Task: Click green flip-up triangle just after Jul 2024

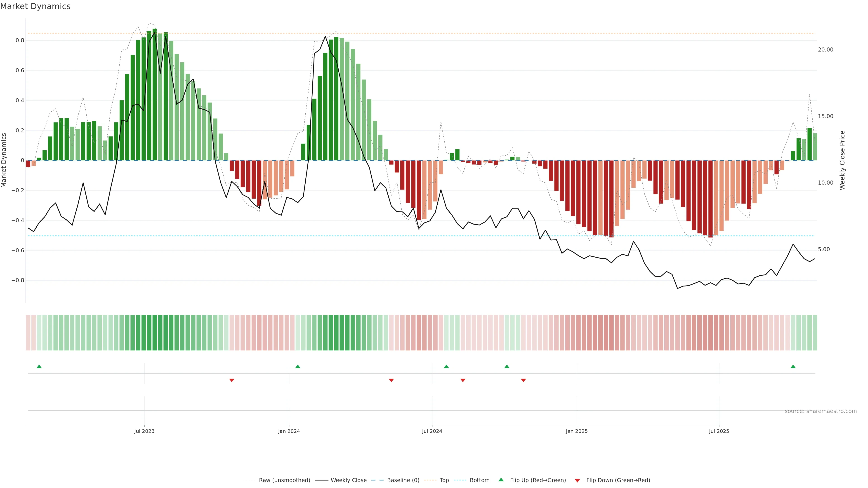Action: coord(446,366)
